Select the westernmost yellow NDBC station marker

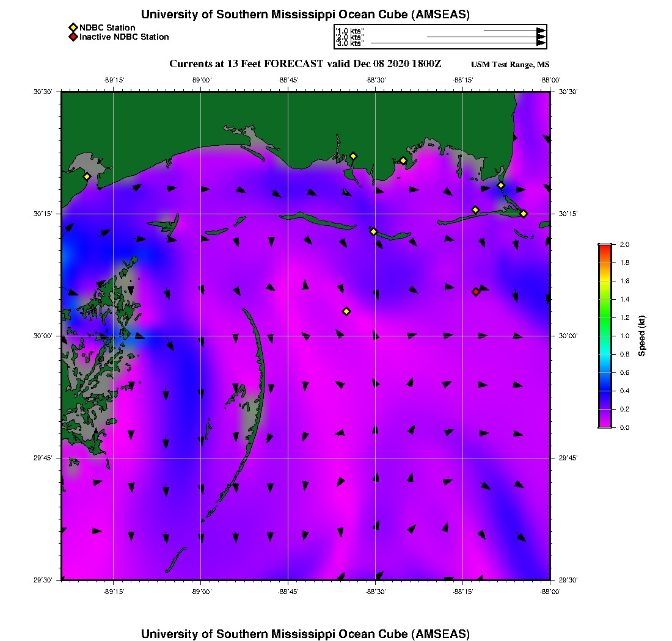click(x=87, y=176)
